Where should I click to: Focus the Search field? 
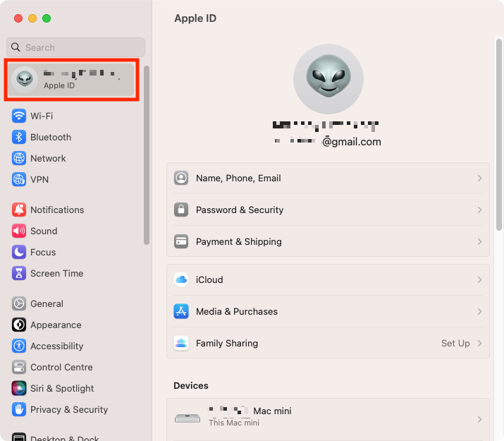point(75,47)
